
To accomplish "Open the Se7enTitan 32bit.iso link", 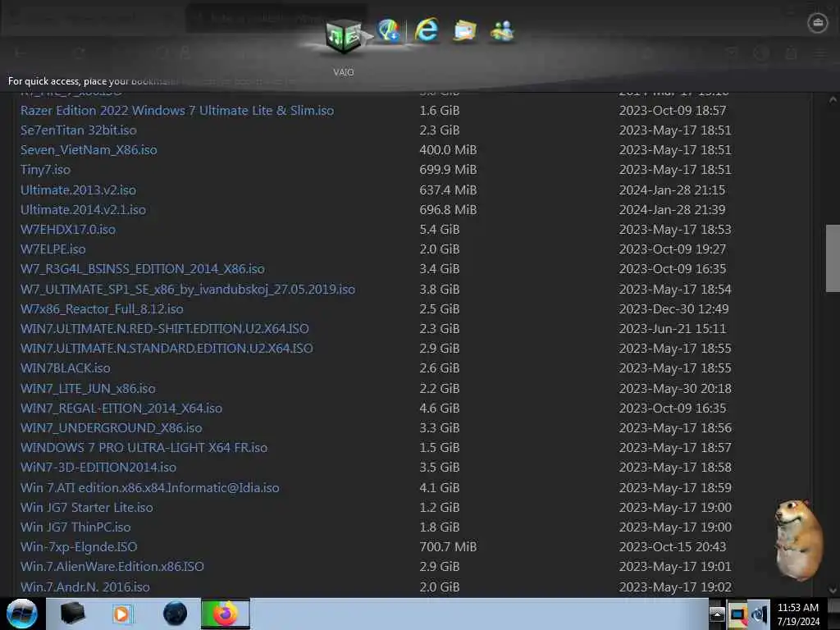I will pos(78,130).
